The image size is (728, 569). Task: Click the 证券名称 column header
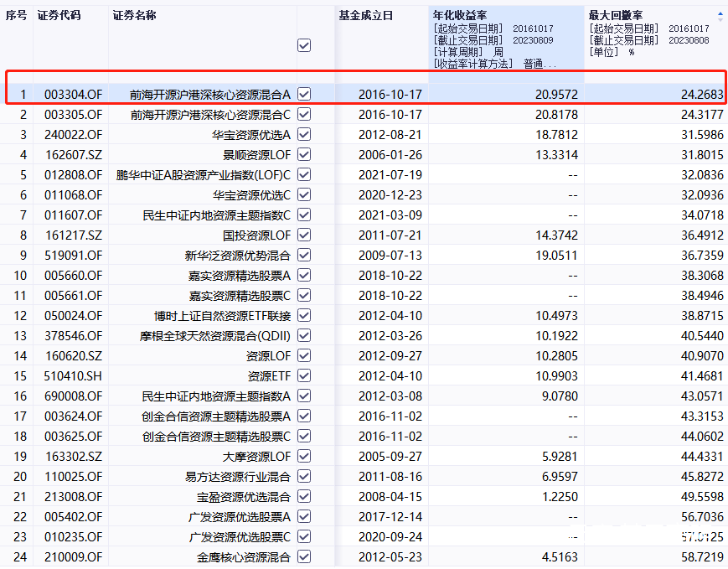(135, 16)
